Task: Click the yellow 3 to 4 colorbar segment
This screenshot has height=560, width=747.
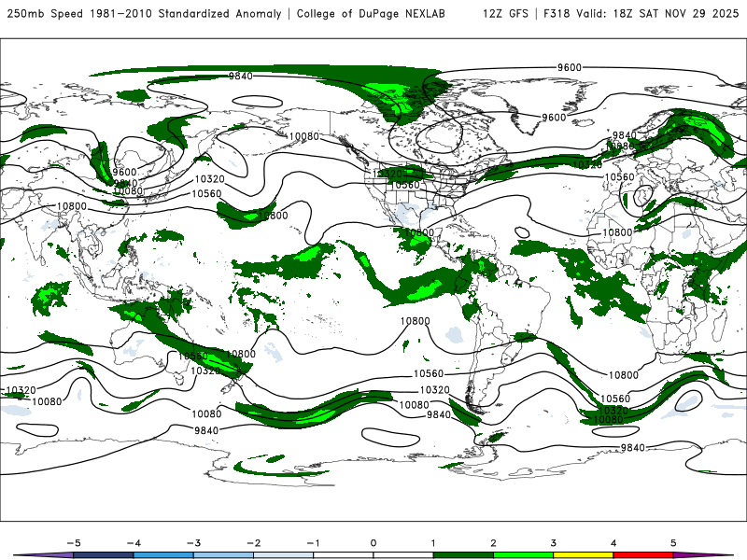Action: [583, 555]
